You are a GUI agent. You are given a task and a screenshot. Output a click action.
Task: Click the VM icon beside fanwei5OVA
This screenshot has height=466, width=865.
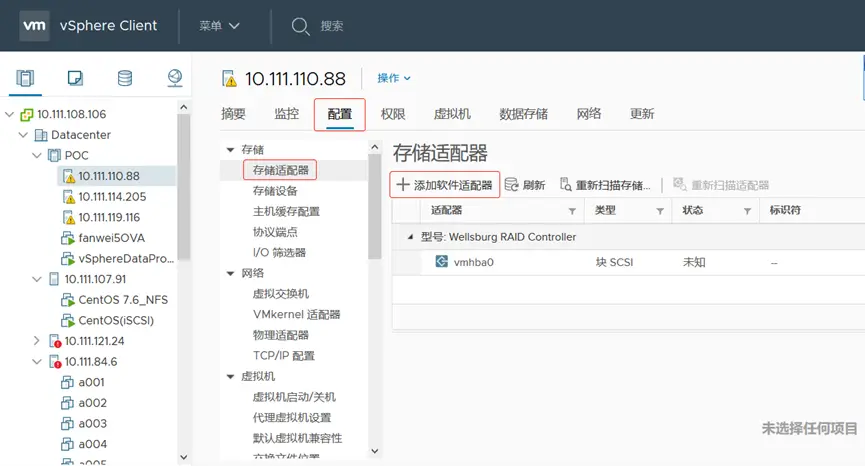click(x=67, y=238)
